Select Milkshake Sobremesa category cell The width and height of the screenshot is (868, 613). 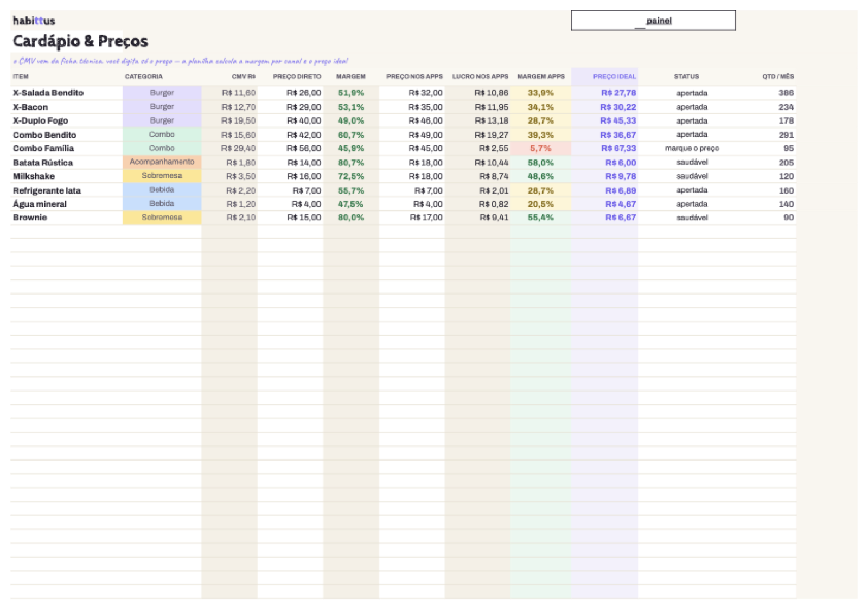(x=162, y=176)
